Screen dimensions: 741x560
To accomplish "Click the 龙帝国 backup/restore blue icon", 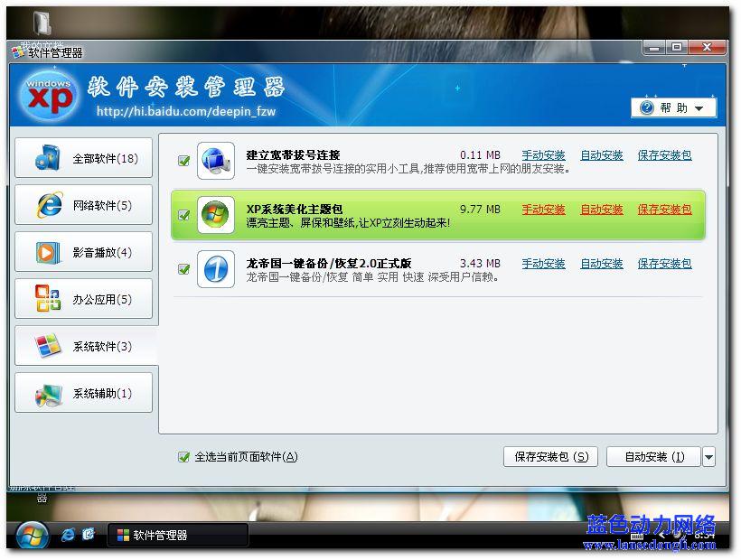I will click(x=215, y=269).
